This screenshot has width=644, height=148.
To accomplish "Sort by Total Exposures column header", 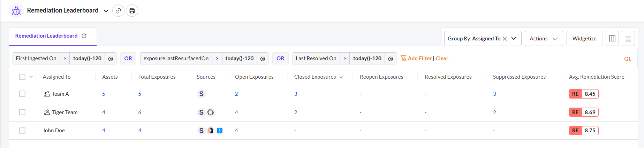I will (x=157, y=77).
